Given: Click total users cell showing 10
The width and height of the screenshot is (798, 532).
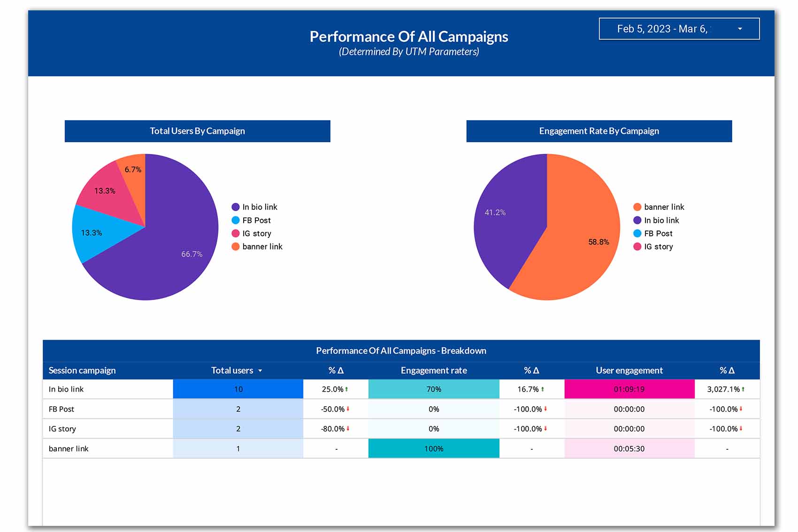Looking at the screenshot, I should tap(238, 389).
